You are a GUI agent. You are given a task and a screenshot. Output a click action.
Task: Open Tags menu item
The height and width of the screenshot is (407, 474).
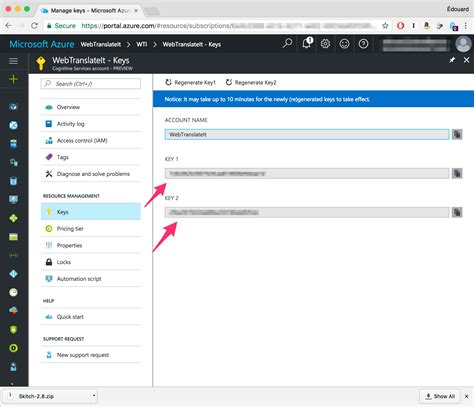coord(91,157)
